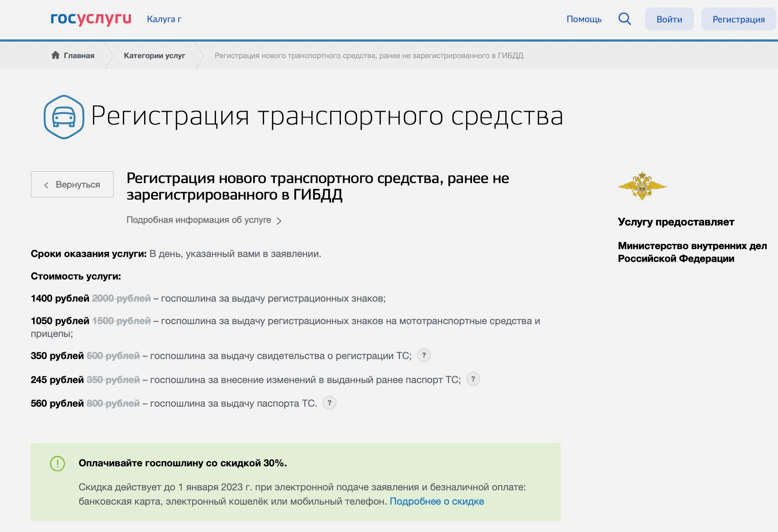Screen dimensions: 778x532
Task: Click the green exclamation discount icon
Action: 57,463
